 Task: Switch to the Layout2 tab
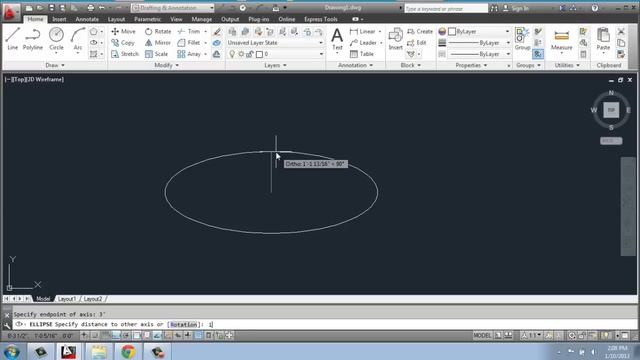[93, 299]
